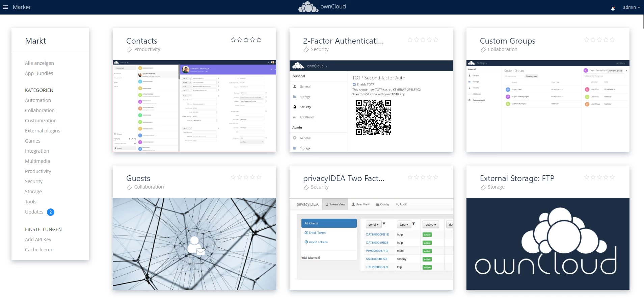Open External Storage: FTP app title
The width and height of the screenshot is (644, 298).
click(x=517, y=178)
